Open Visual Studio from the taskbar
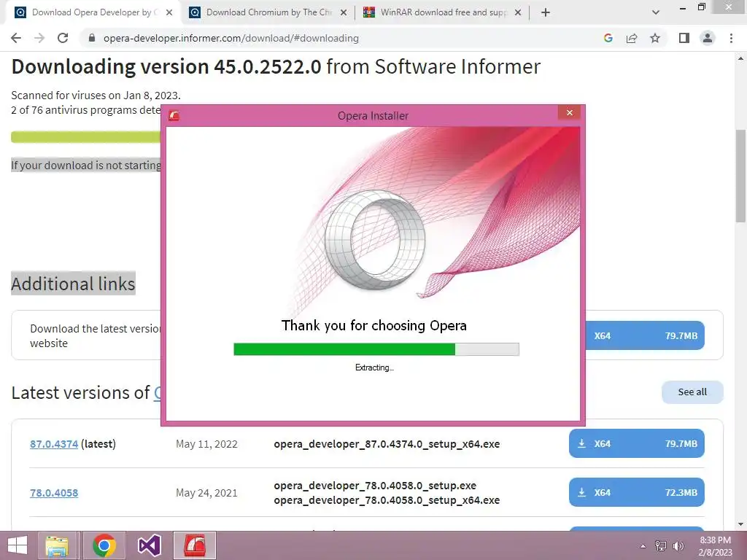 (149, 545)
